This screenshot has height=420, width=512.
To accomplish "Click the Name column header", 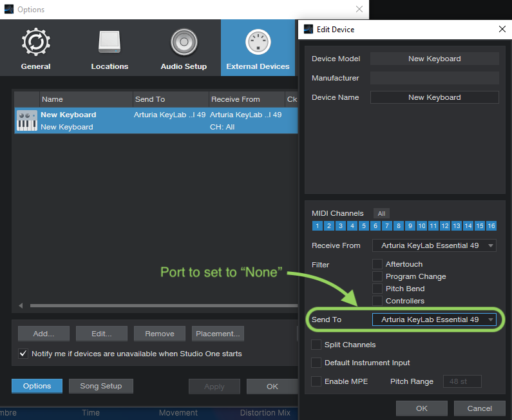I will tap(86, 99).
